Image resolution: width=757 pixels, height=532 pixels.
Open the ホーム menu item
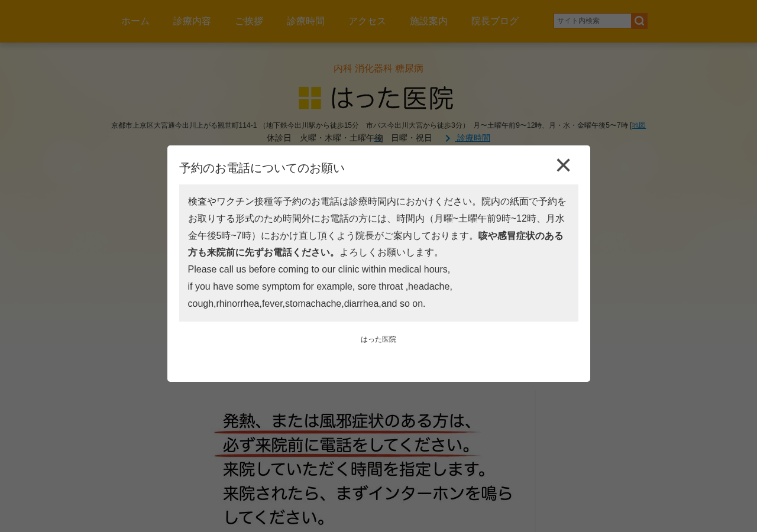[x=135, y=21]
